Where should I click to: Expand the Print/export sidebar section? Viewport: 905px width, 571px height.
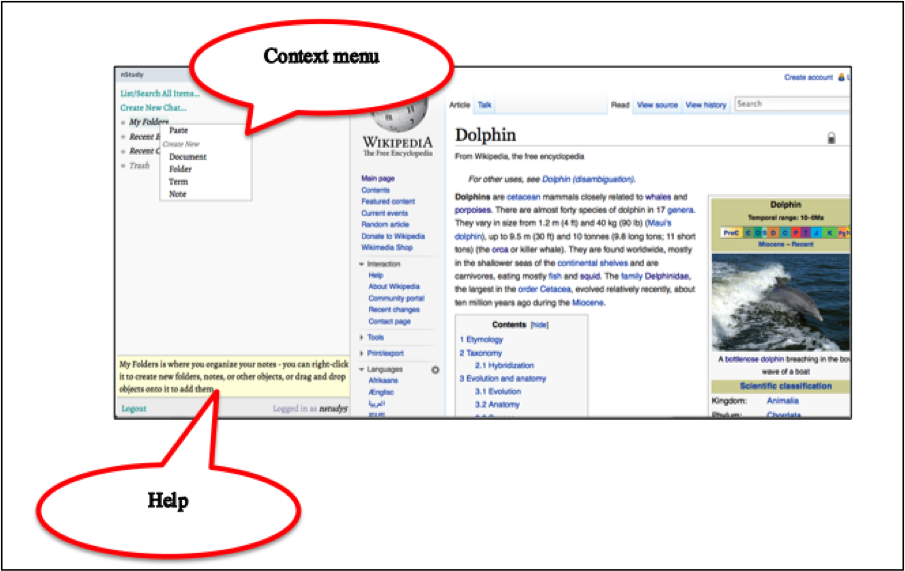click(382, 353)
